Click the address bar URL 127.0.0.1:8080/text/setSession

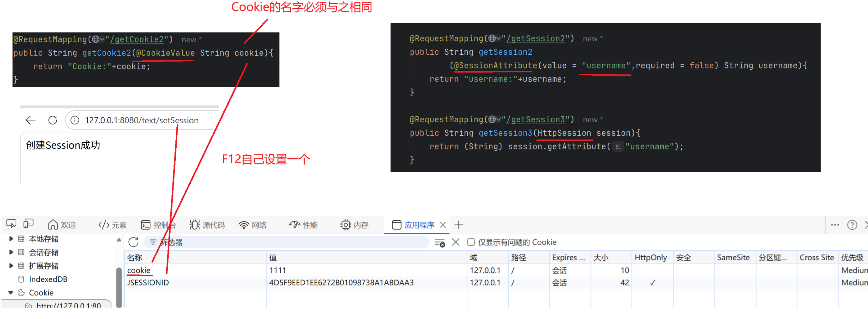click(x=142, y=120)
